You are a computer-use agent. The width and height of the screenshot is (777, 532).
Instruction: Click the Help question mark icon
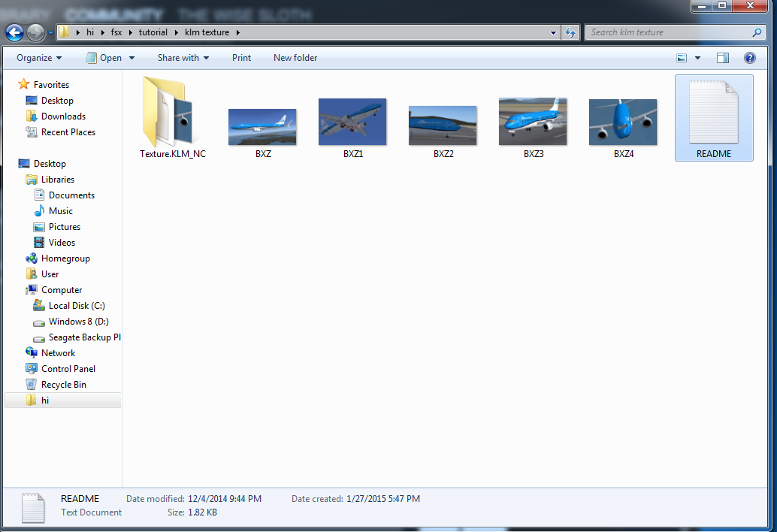click(x=750, y=58)
